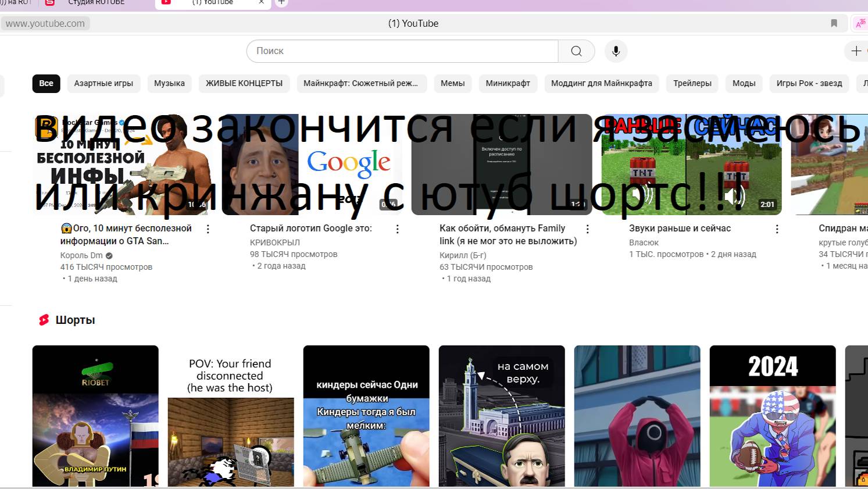Open channel Король Dm
The width and height of the screenshot is (868, 489).
tap(81, 255)
